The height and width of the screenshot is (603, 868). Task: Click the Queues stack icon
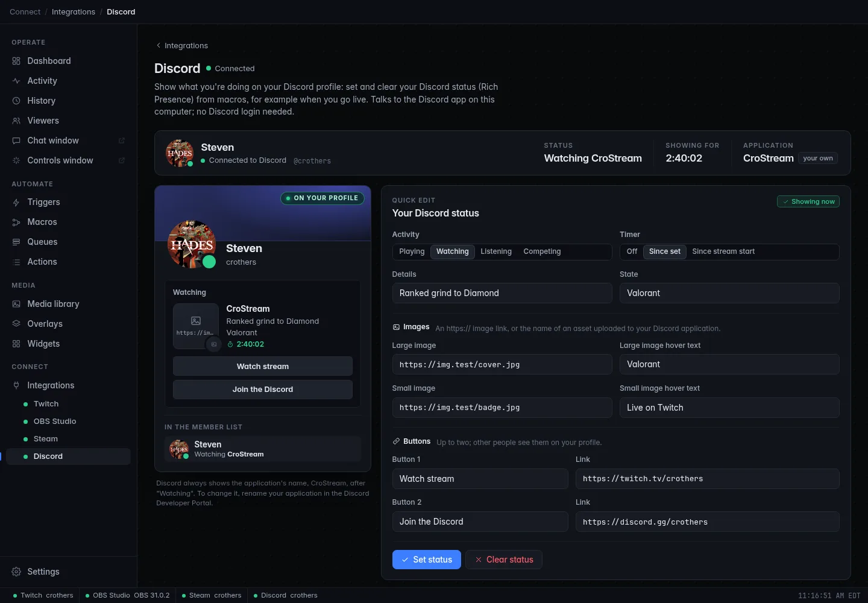click(x=16, y=242)
